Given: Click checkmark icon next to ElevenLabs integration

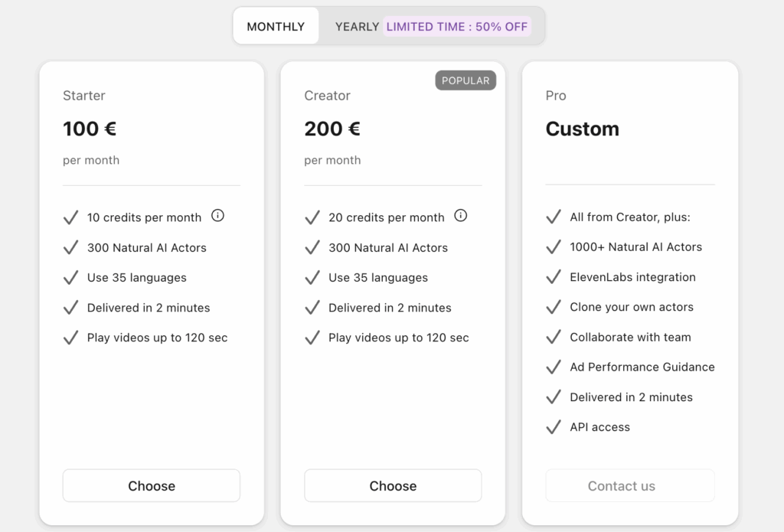Looking at the screenshot, I should 554,277.
